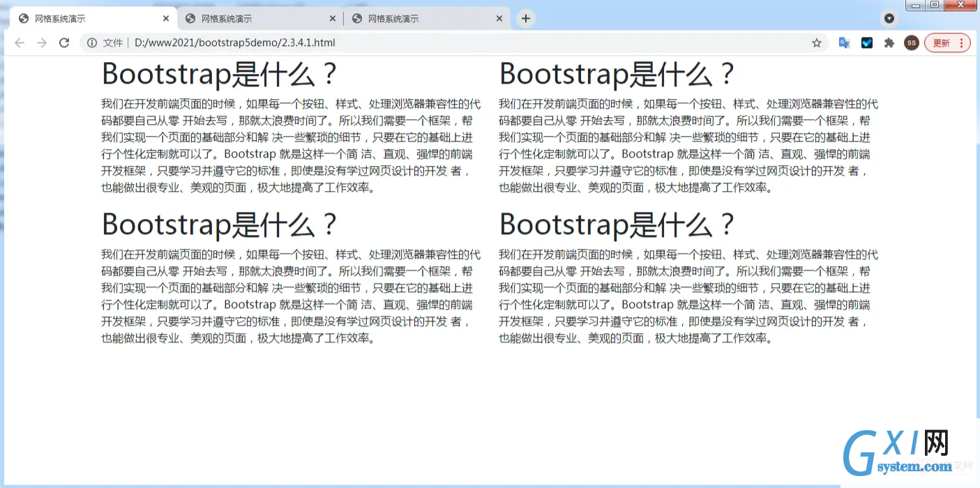980x488 pixels.
Task: Open a new tab with the plus button
Action: (526, 19)
